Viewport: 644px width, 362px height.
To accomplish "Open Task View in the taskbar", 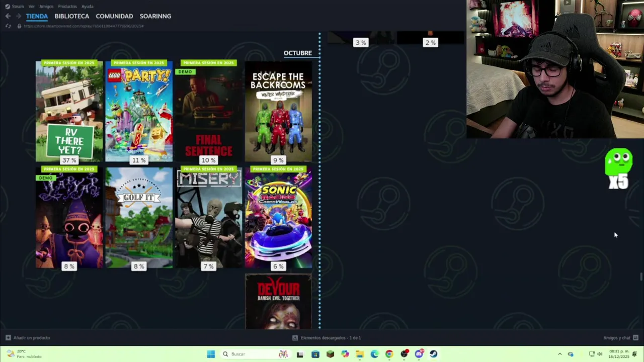I will [300, 354].
